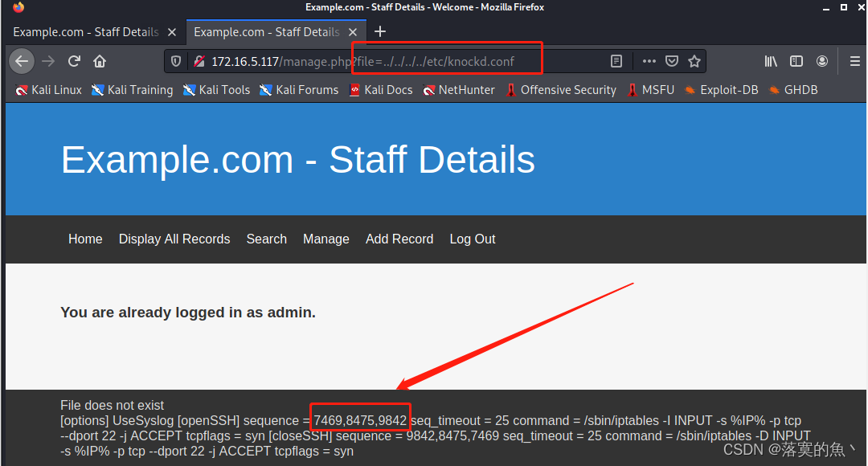Open the Firefox home page

pyautogui.click(x=100, y=61)
